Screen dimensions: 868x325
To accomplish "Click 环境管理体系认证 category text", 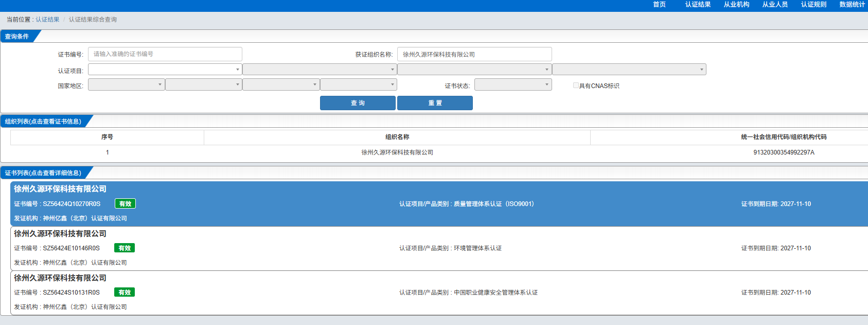I will click(477, 248).
